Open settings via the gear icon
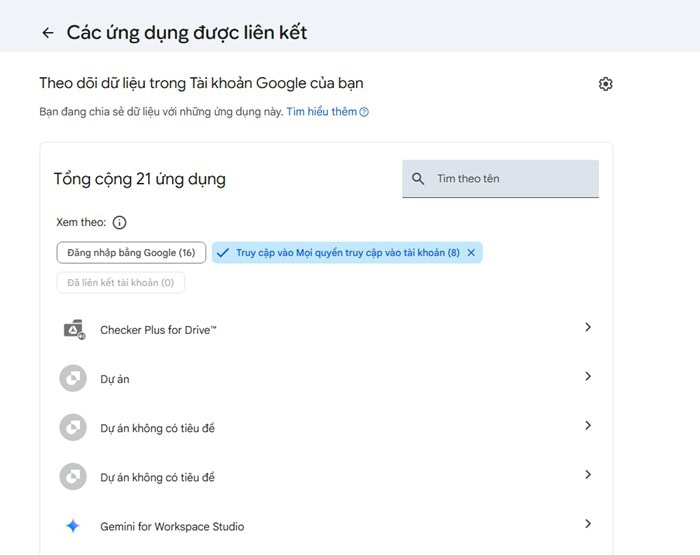 coord(605,83)
